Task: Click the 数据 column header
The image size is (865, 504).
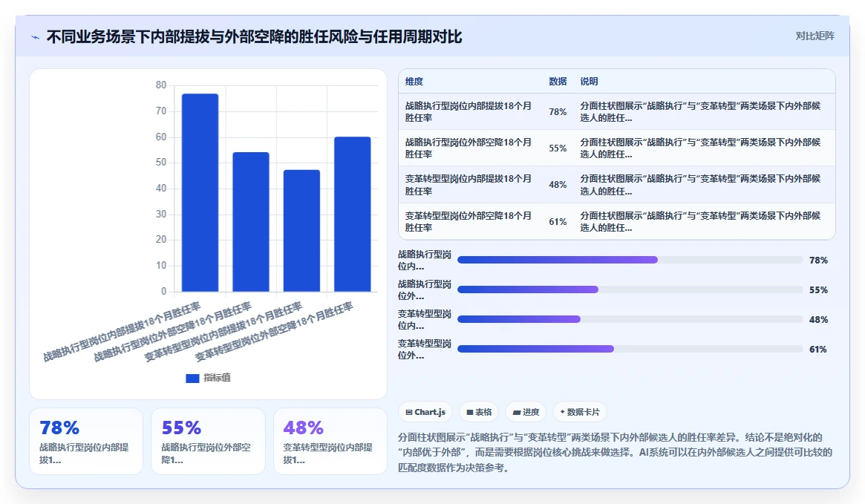Action: coord(558,81)
